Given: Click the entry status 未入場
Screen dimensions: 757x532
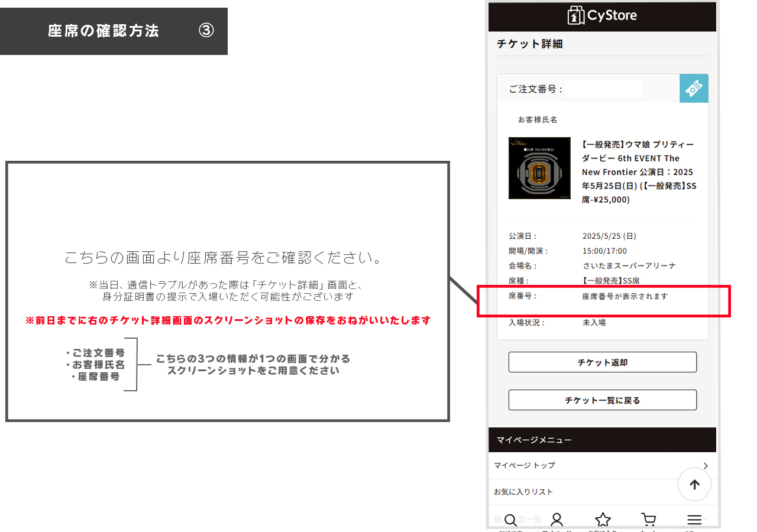Looking at the screenshot, I should point(594,323).
